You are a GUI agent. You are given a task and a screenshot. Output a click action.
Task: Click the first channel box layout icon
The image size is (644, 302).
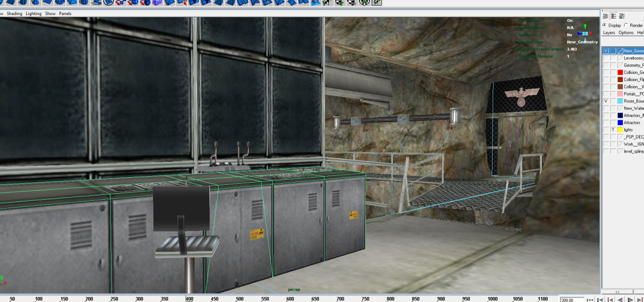(x=606, y=17)
